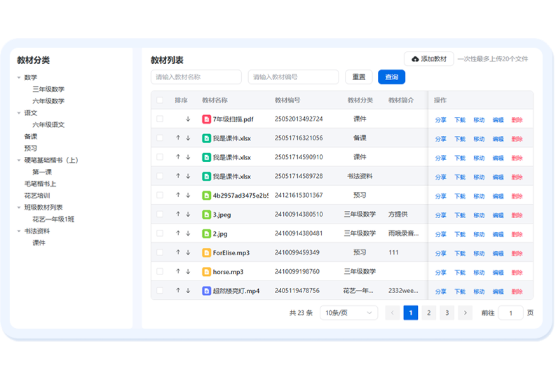555x380 pixels.
Task: Collapse the 班级教材列表 tree node
Action: tap(19, 207)
